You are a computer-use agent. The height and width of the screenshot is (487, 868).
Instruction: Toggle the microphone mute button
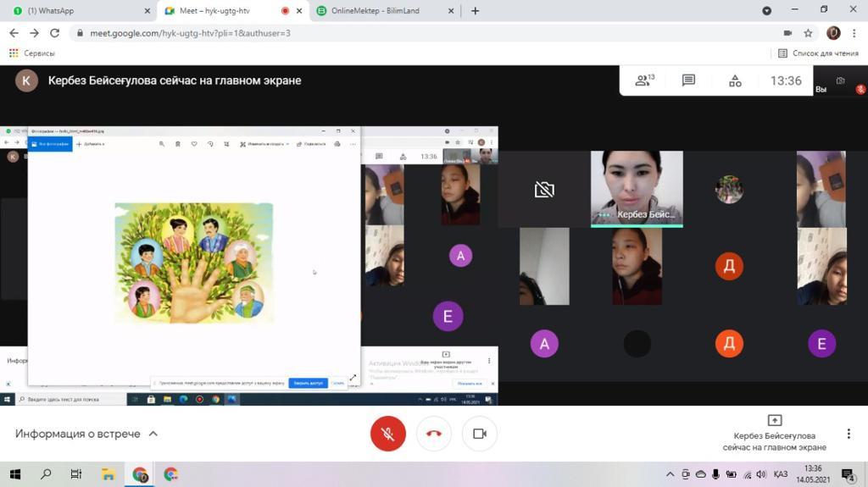[x=388, y=434]
